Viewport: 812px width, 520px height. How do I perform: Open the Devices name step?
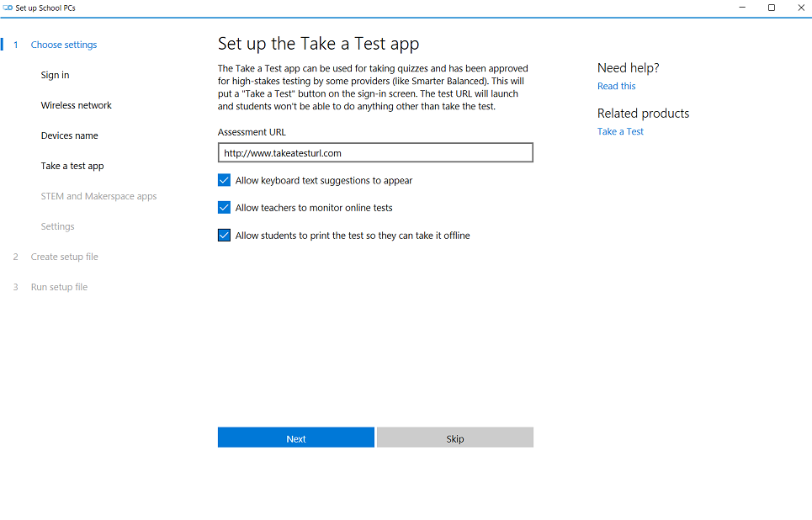(x=69, y=135)
